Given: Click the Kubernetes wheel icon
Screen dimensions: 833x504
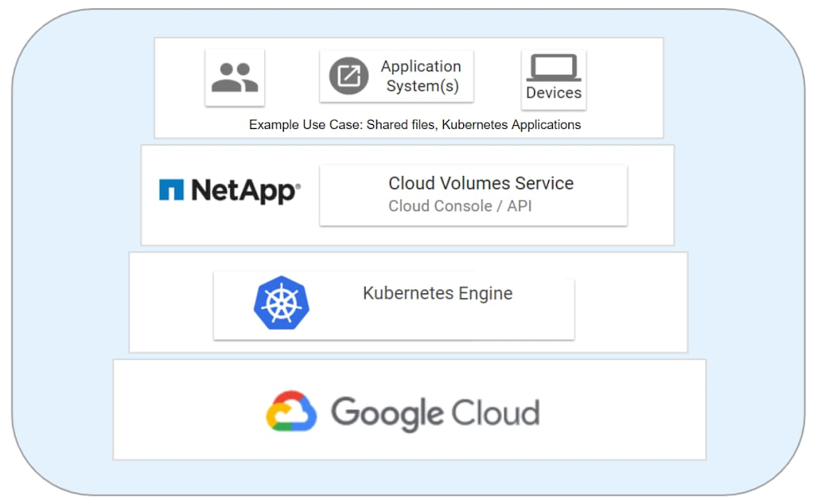Looking at the screenshot, I should (x=281, y=303).
